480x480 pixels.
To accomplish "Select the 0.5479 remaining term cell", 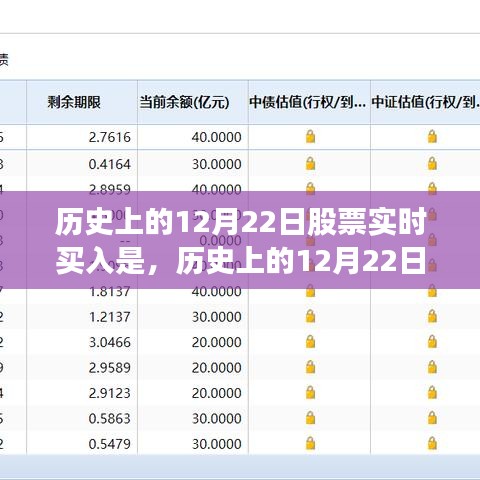I will point(82,444).
